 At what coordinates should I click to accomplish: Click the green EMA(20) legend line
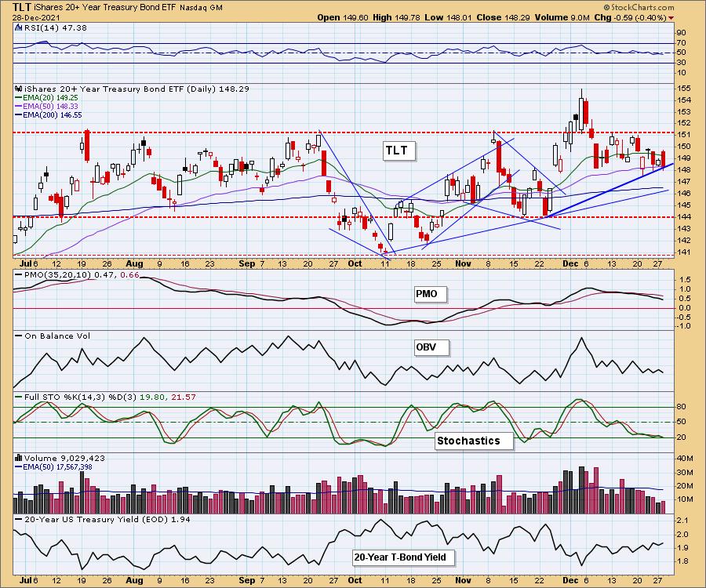tap(19, 98)
